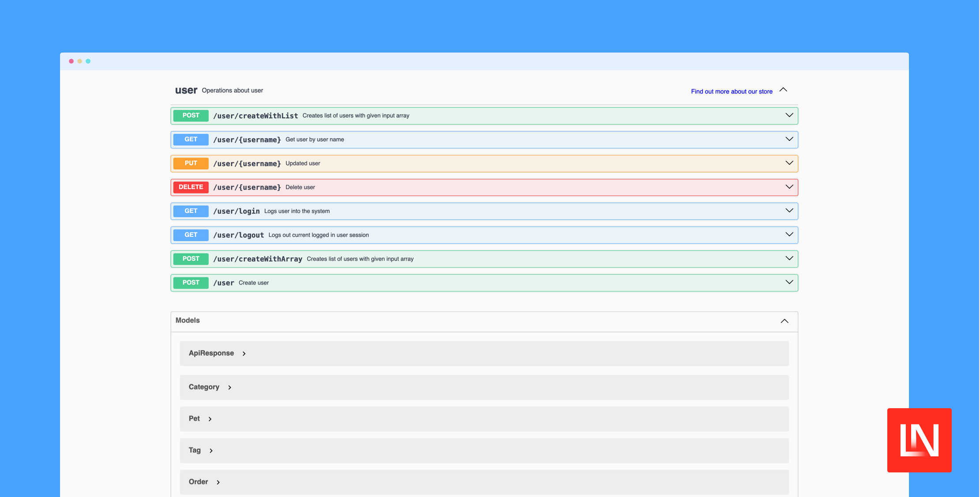The width and height of the screenshot is (980, 497).
Task: Expand the /user/createWithList endpoint
Action: tap(789, 115)
